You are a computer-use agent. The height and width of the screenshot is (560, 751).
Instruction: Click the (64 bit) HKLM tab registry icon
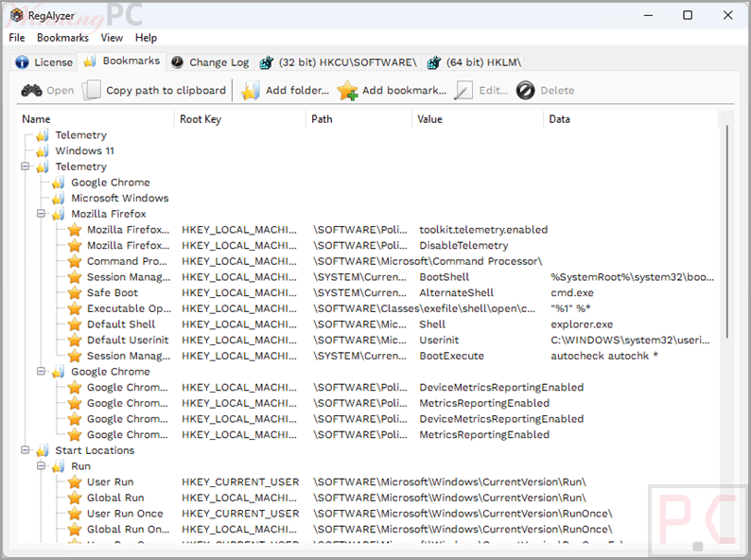coord(434,62)
